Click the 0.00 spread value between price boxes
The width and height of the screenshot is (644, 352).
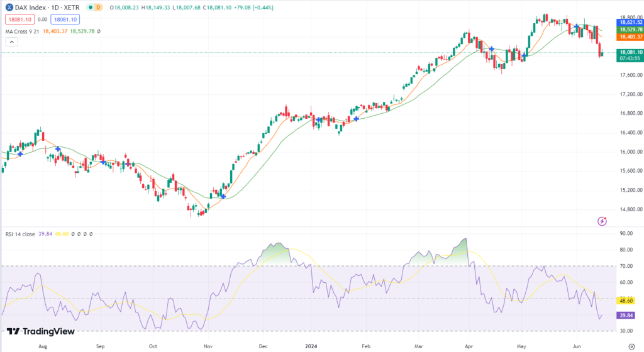pyautogui.click(x=42, y=19)
